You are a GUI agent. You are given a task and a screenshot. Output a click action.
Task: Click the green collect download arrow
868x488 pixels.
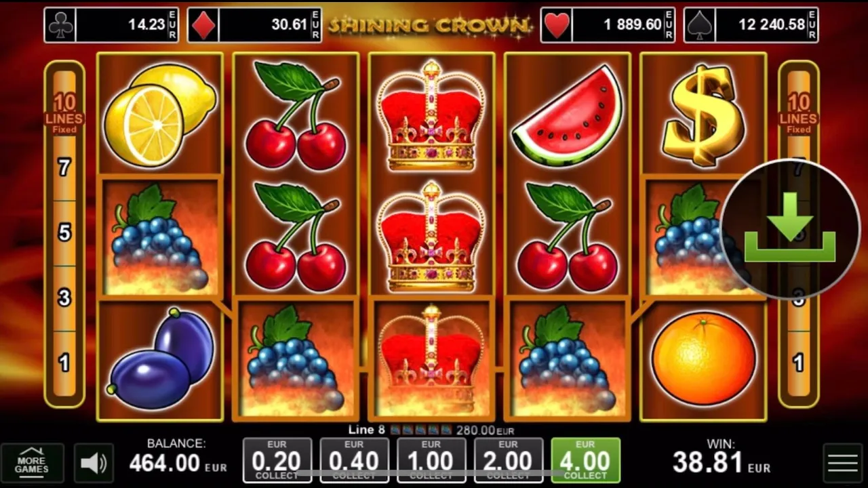tap(789, 228)
